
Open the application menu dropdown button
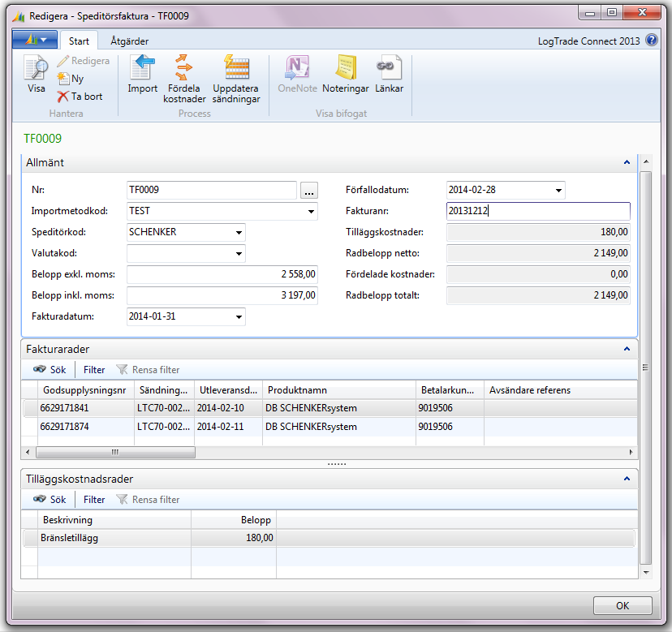tap(35, 40)
